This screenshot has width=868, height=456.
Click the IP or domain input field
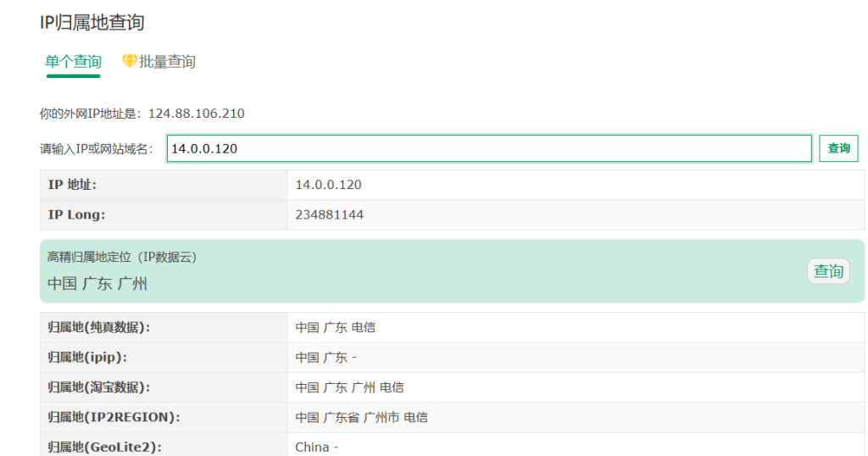pos(488,148)
